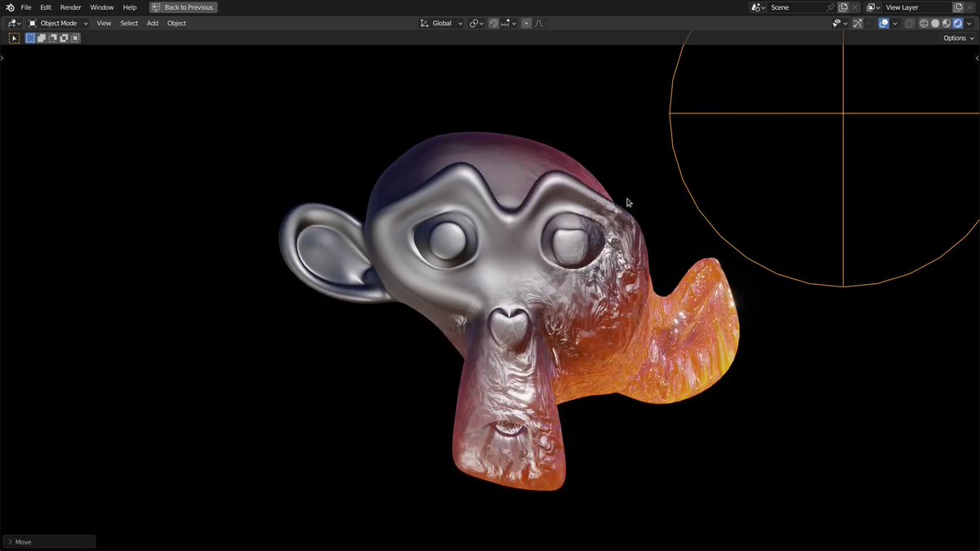980x551 pixels.
Task: Click the Blender logo icon
Action: point(10,7)
